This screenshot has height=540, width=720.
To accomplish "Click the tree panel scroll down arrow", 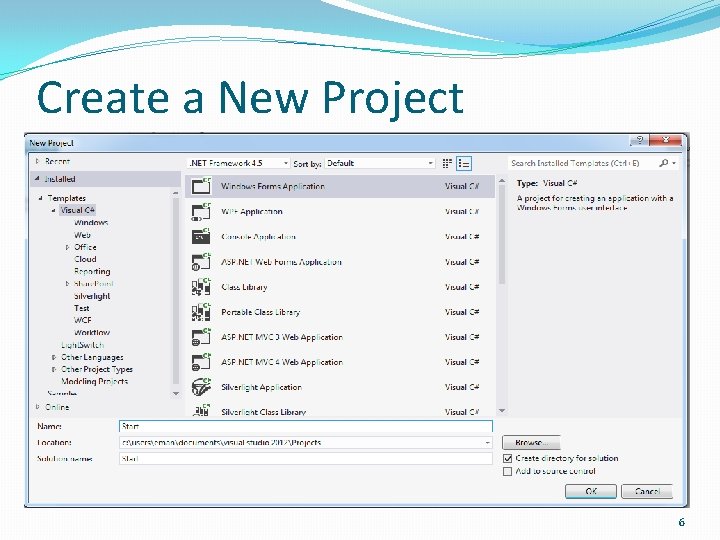I will [176, 394].
